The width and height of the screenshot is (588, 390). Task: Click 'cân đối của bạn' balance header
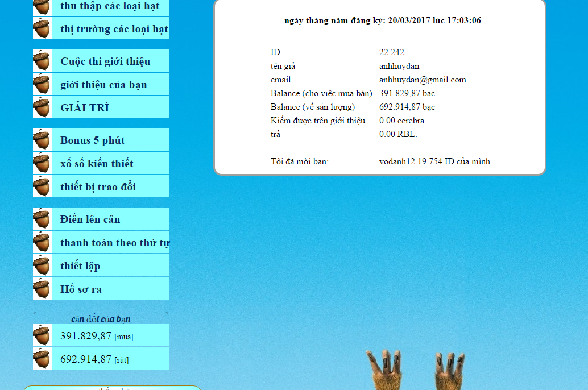[101, 319]
